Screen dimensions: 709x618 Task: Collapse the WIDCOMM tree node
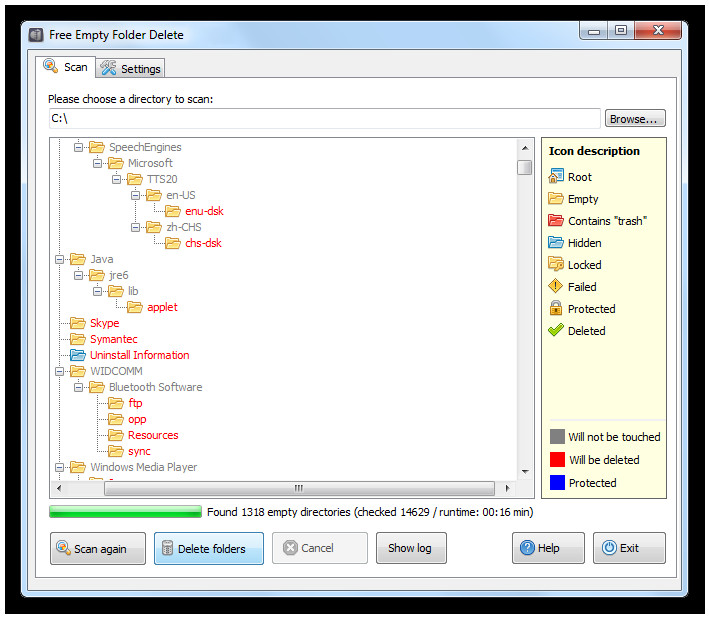pyautogui.click(x=59, y=371)
